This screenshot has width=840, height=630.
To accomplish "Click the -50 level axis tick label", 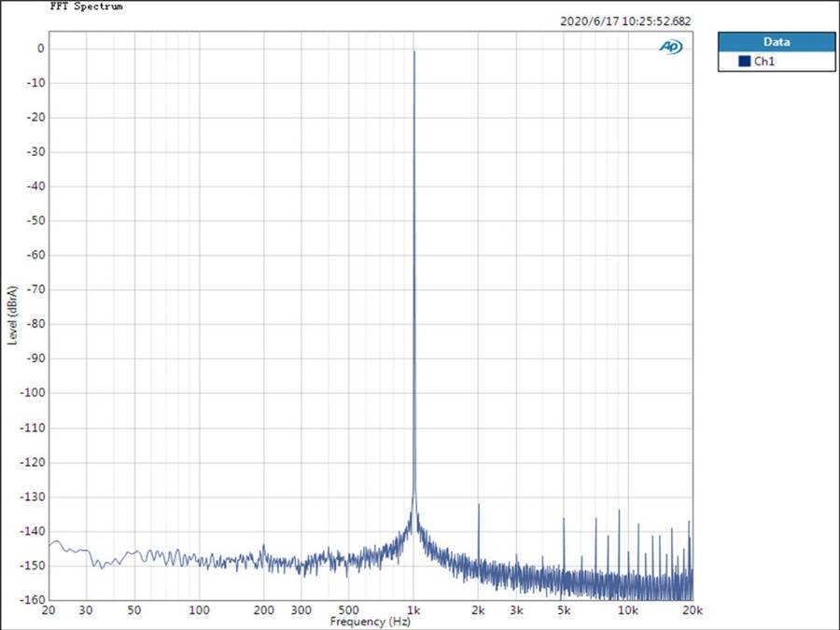I will pos(37,221).
